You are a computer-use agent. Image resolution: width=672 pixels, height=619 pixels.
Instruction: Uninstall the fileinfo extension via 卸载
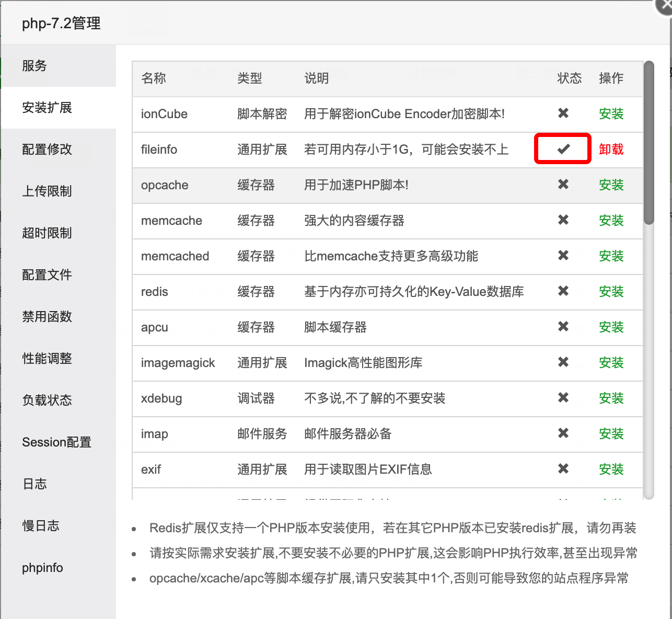point(611,150)
